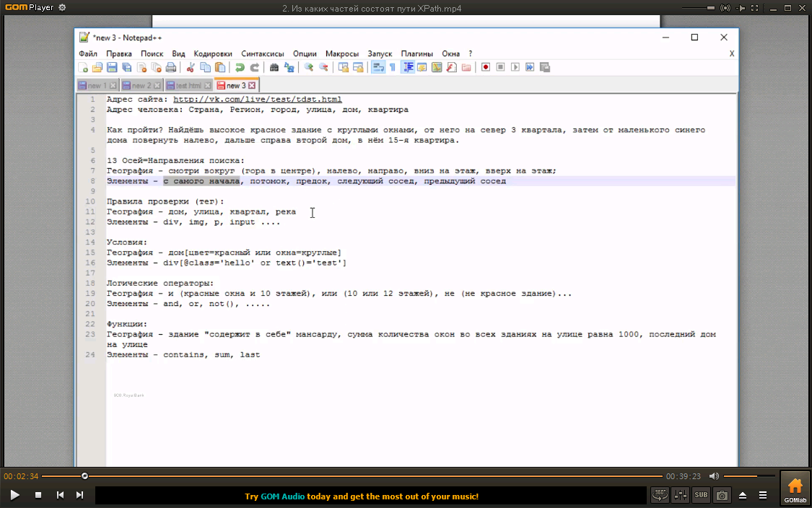Mute audio with the speaker icon

tap(714, 476)
